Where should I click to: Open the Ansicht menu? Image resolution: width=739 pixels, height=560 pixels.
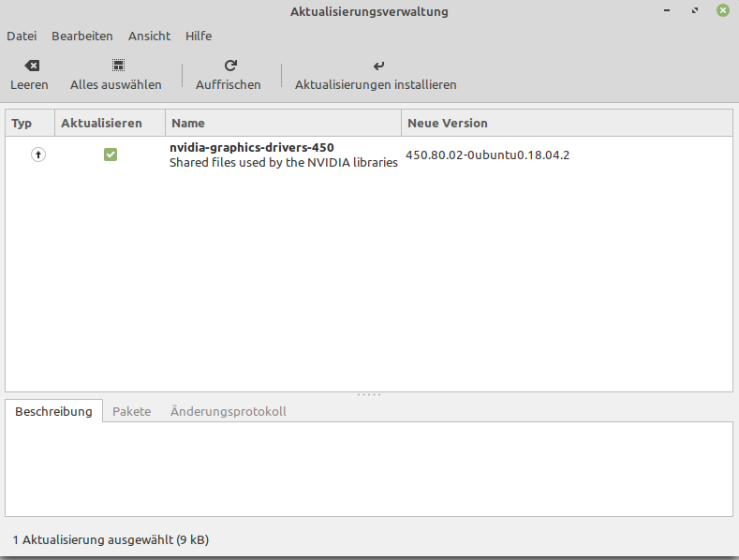(150, 37)
